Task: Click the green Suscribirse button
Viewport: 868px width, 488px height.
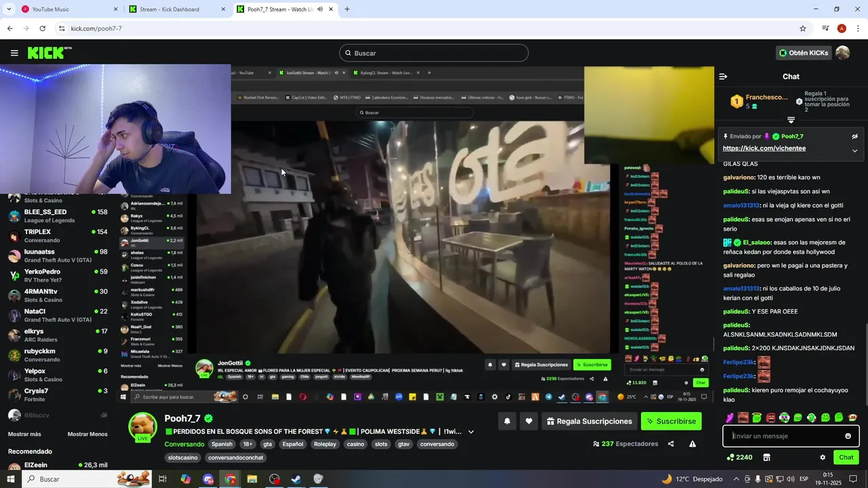Action: [x=671, y=422]
